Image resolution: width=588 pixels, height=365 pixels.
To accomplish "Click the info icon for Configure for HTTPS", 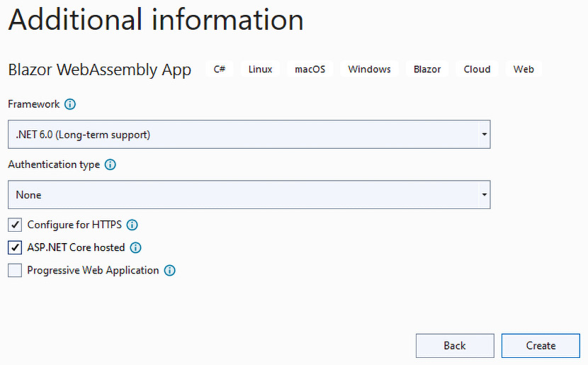I will [x=132, y=225].
